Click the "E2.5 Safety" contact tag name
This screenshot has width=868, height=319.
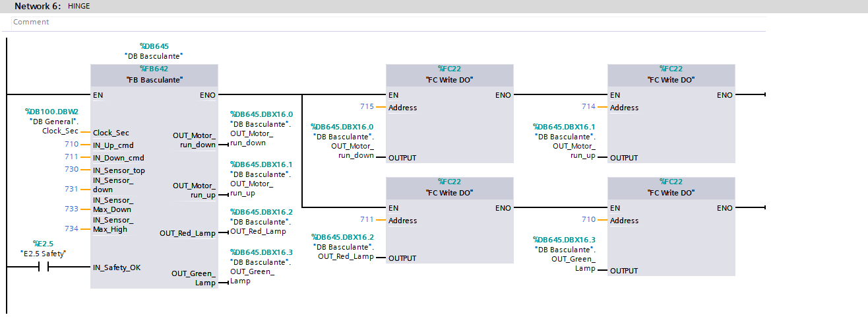pos(44,254)
